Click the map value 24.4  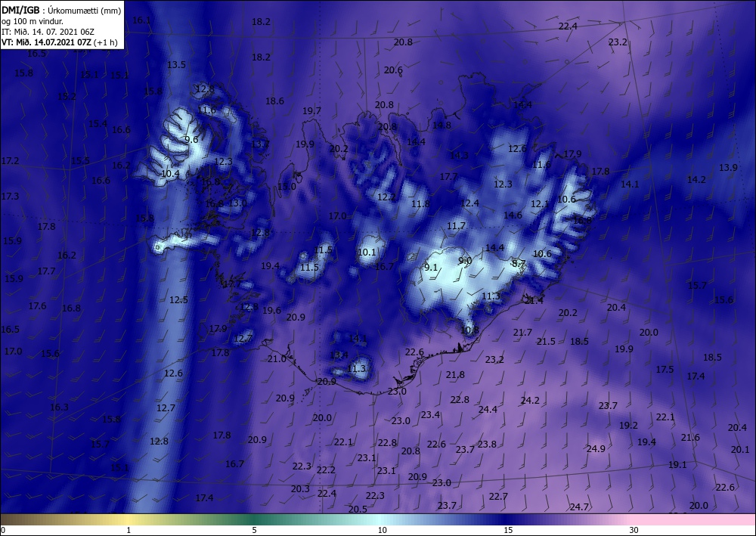[488, 409]
